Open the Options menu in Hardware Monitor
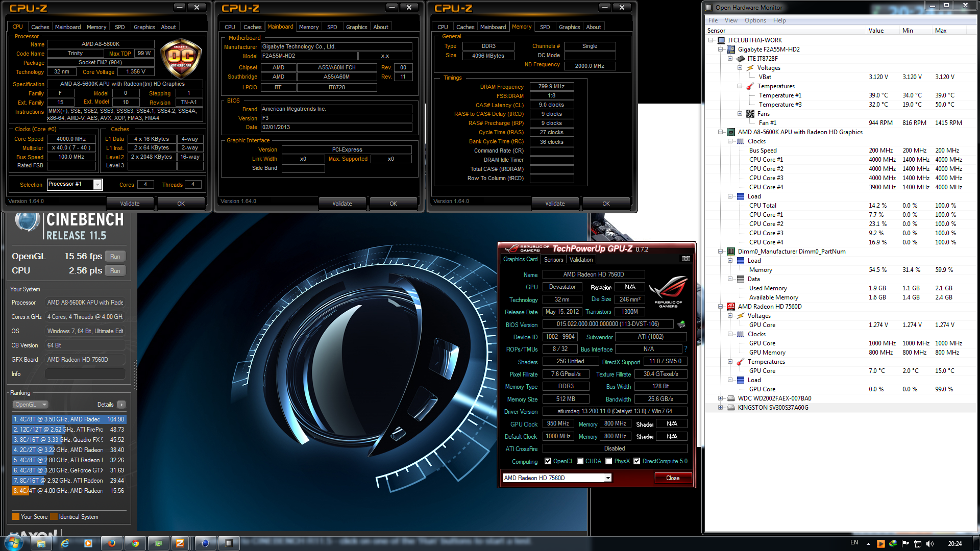The image size is (980, 551). (x=755, y=20)
